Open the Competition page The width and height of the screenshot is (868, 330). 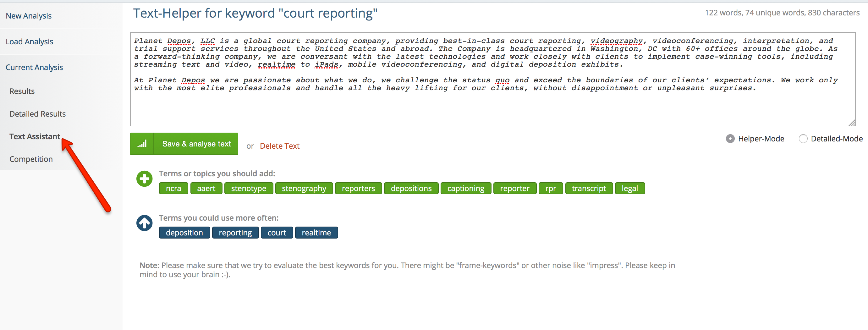[31, 159]
